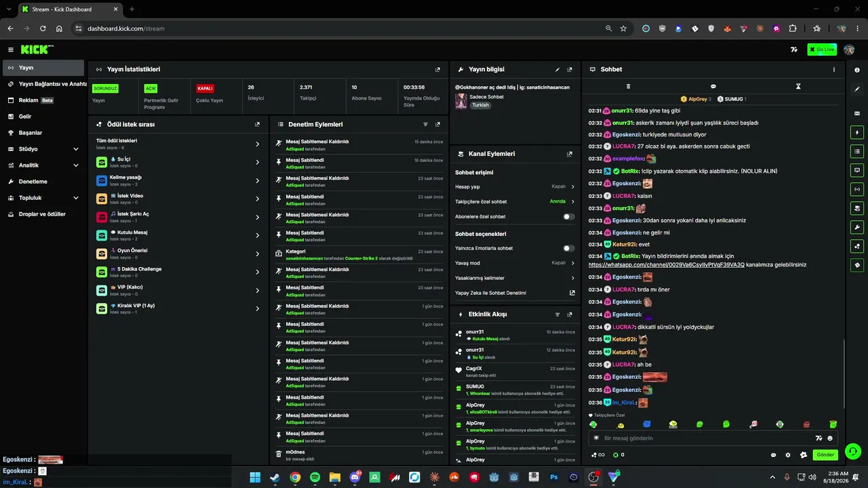Pop out the Yayın İstatistikleri panel
868x488 pixels.
pos(437,69)
